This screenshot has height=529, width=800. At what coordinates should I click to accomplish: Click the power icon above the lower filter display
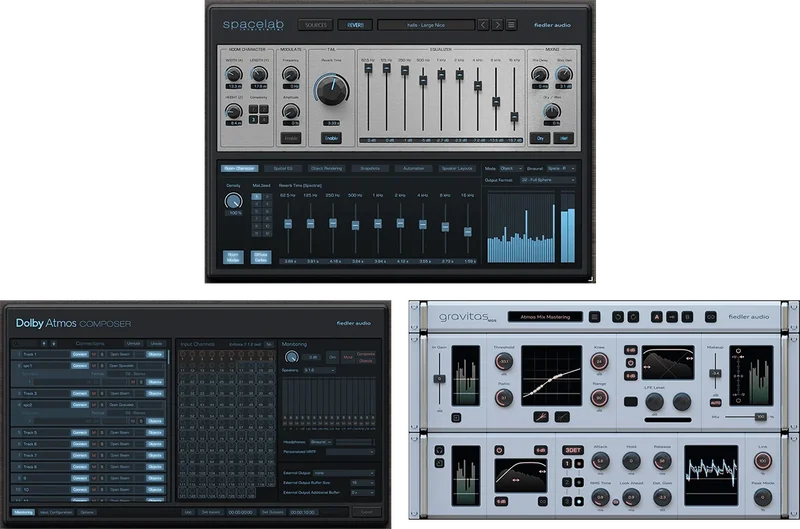pos(499,450)
